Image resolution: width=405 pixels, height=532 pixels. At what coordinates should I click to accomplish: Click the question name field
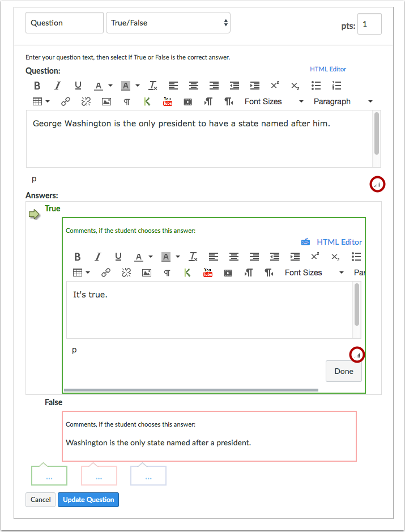[65, 23]
